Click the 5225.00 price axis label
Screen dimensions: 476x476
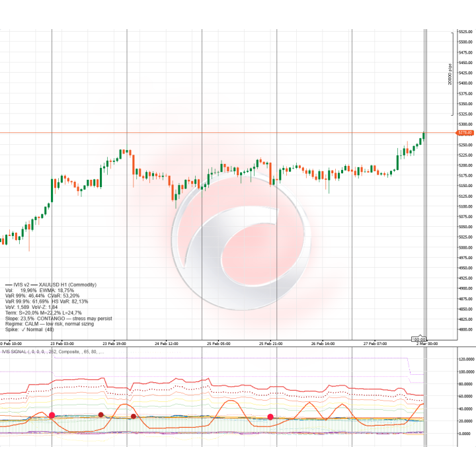coord(465,155)
